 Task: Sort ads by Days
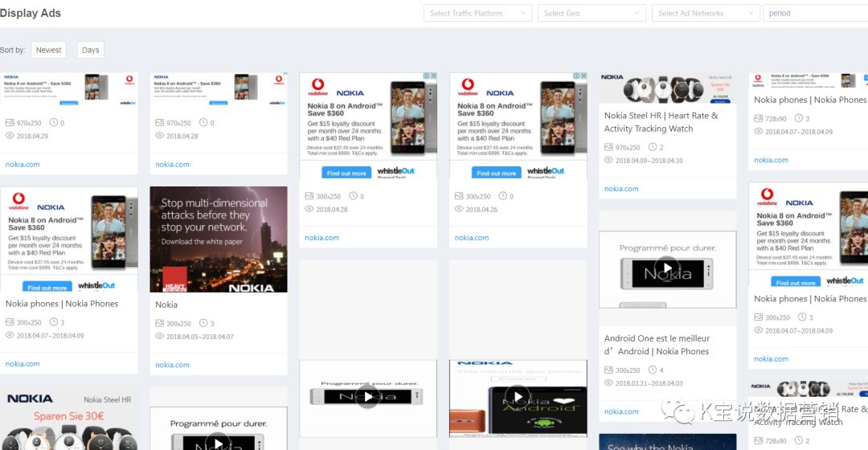(90, 50)
